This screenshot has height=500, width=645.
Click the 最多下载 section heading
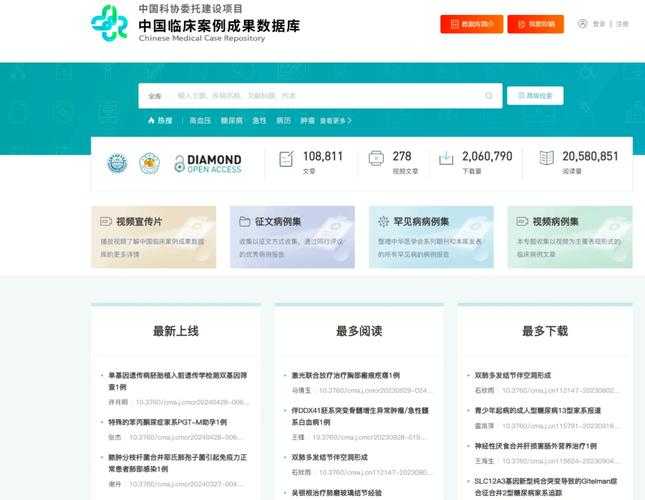(x=545, y=331)
